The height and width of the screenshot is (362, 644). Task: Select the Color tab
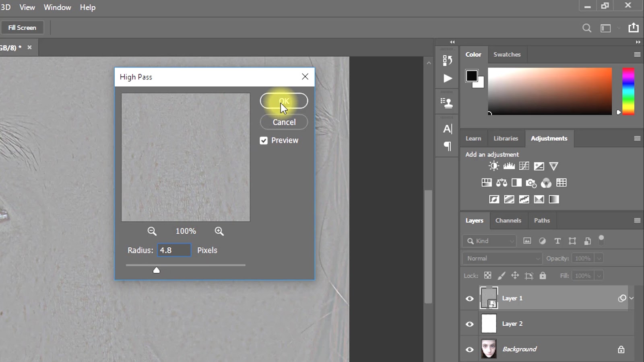[473, 54]
